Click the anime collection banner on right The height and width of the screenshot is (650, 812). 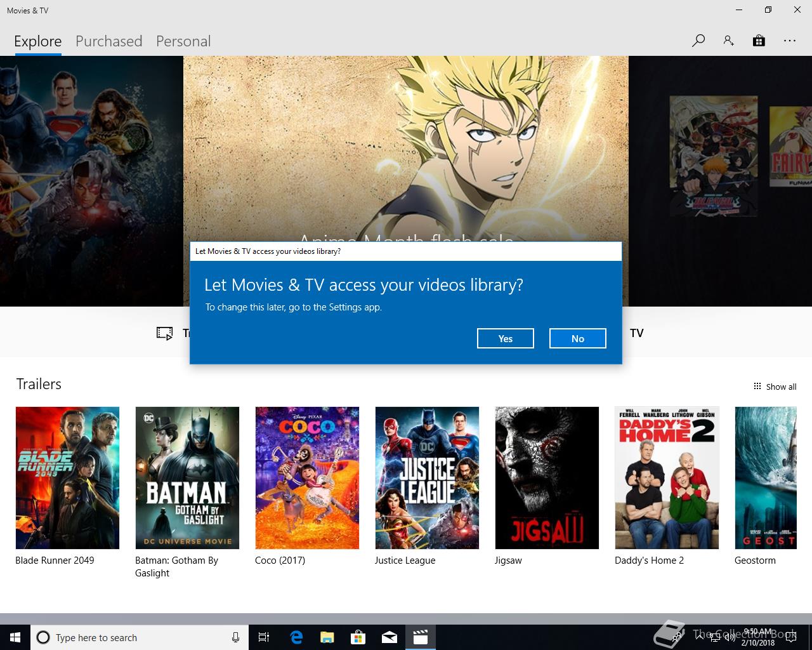click(720, 181)
